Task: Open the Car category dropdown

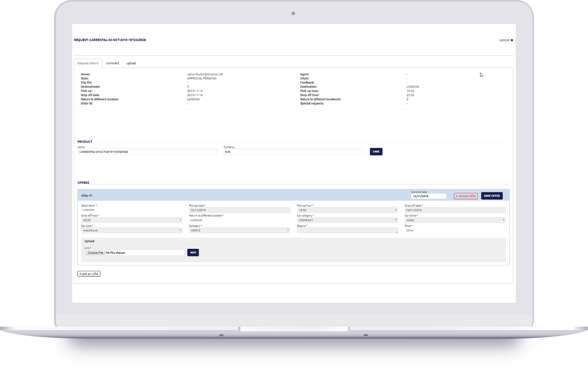Action: [347, 220]
